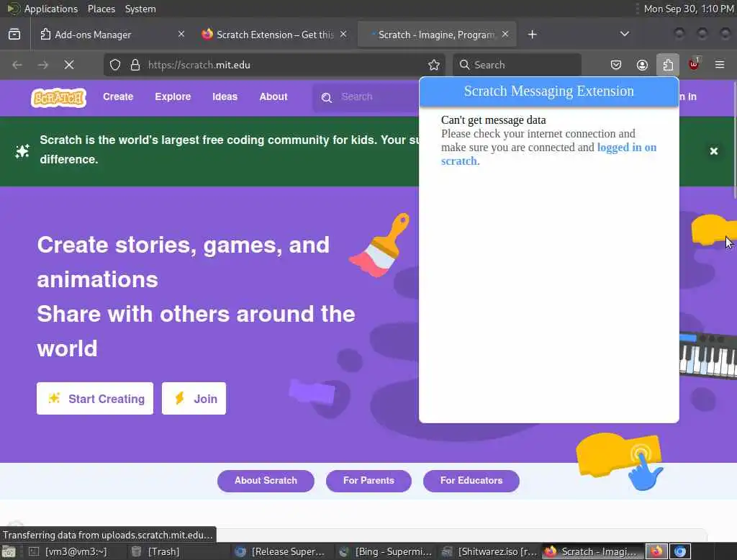
Task: Open site security padlock info
Action: (x=135, y=65)
